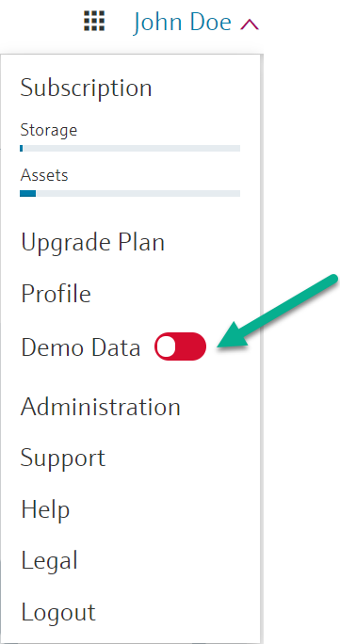Screen dimensions: 340x644
Task: Click the Assets usage label
Action: point(44,175)
